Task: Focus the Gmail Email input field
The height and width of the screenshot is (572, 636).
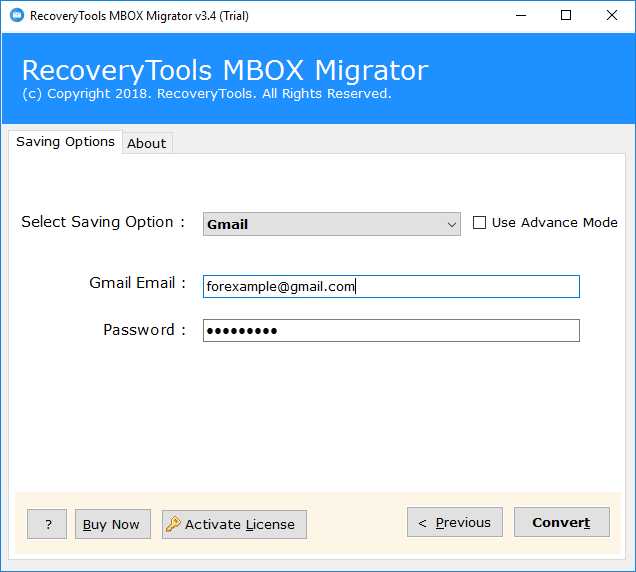Action: point(391,286)
